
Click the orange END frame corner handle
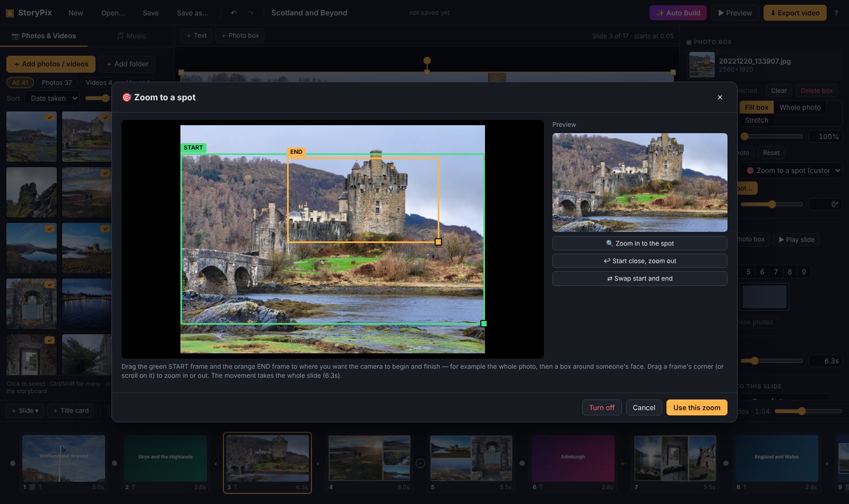pos(438,242)
